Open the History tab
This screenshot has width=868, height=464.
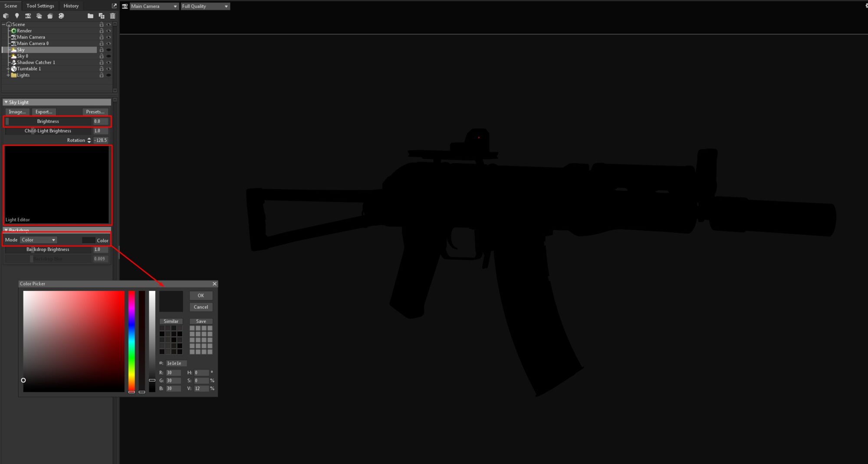coord(71,6)
